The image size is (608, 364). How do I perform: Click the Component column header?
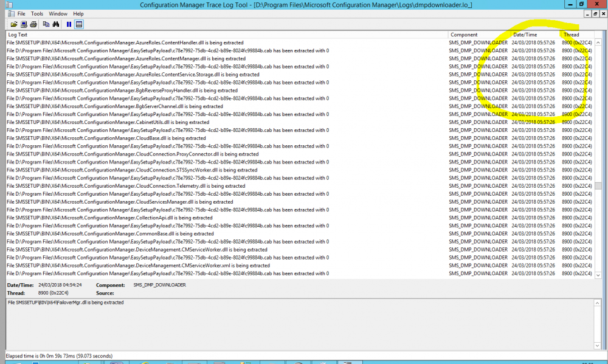coord(479,35)
